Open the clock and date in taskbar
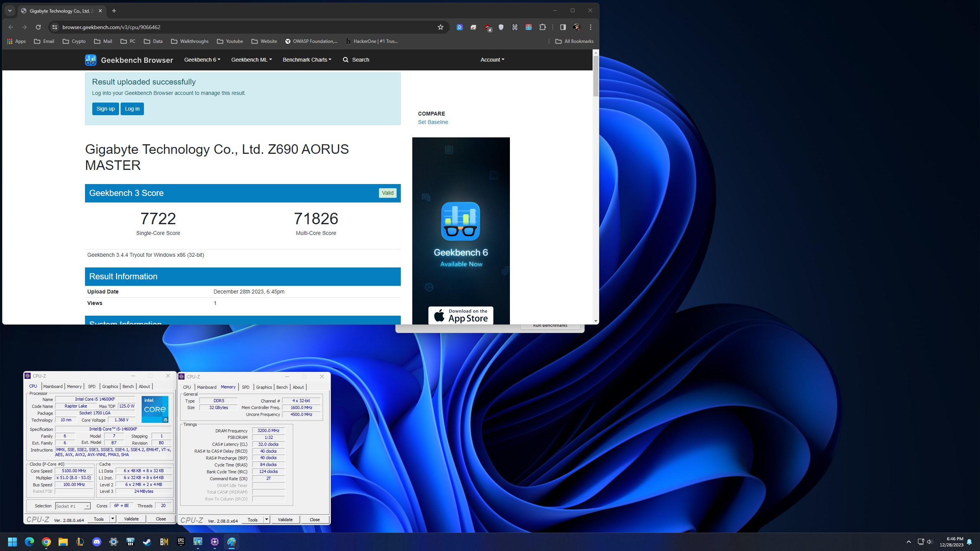The width and height of the screenshot is (980, 551). tap(951, 542)
